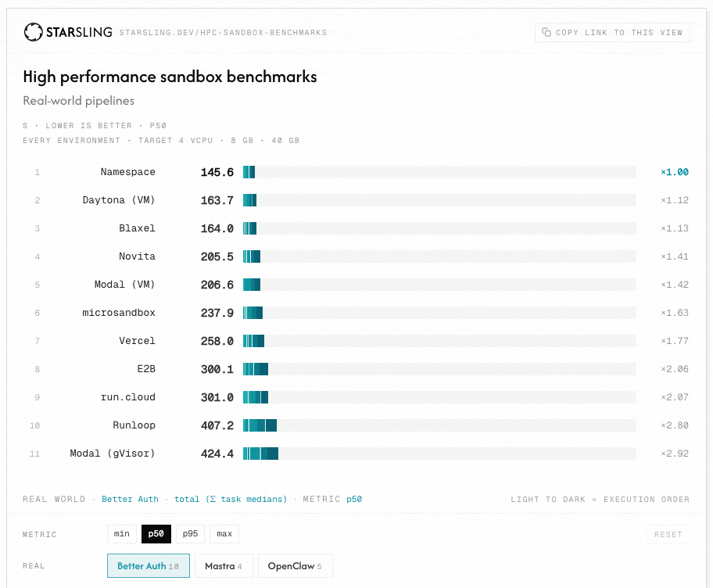713x588 pixels.
Task: Click the Novita row label
Action: 137,256
